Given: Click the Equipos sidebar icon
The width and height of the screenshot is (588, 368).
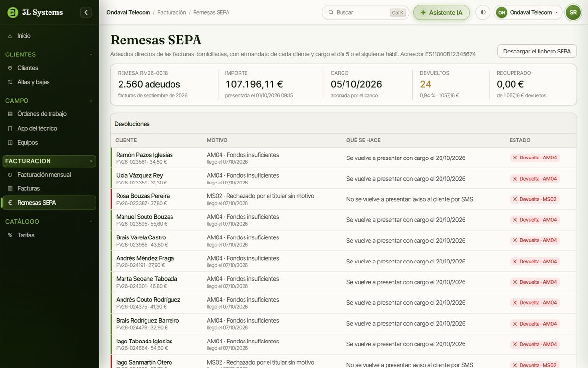Looking at the screenshot, I should 10,142.
